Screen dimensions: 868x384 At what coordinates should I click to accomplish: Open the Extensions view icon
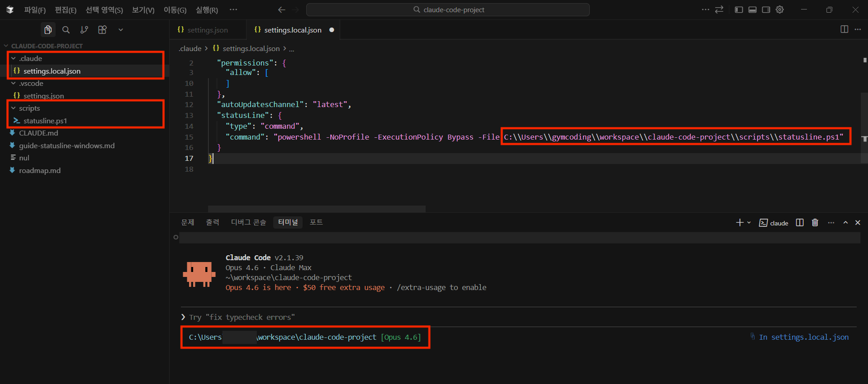pos(102,30)
